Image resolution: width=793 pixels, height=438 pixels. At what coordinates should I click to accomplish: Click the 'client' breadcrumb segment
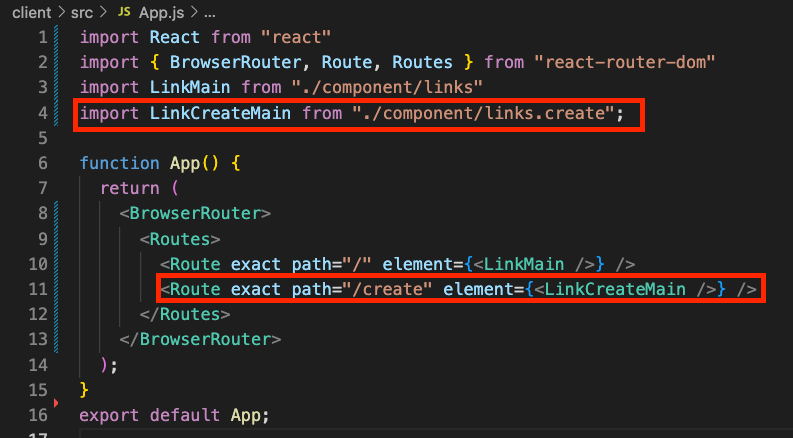31,13
